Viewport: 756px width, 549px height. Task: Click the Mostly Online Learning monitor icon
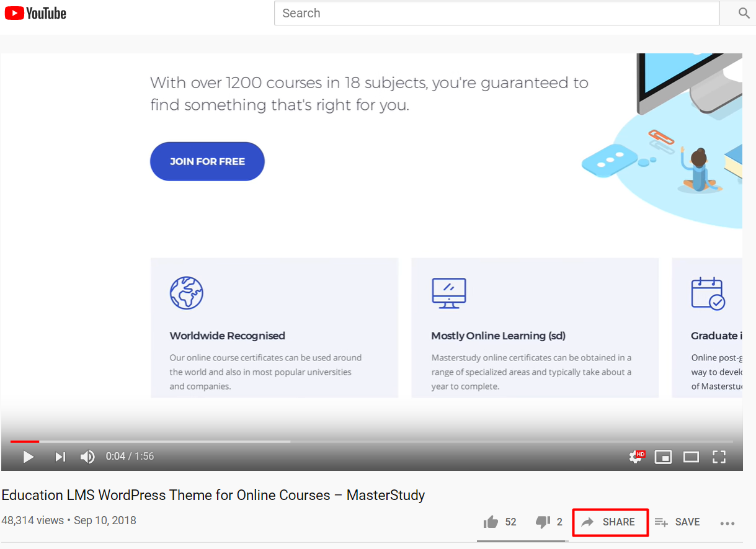tap(448, 293)
